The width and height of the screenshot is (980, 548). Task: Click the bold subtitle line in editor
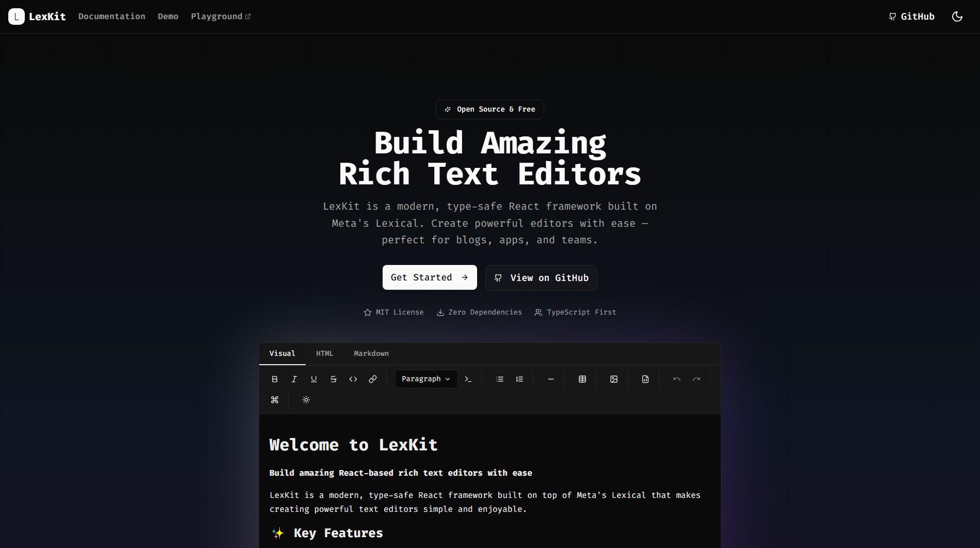tap(401, 473)
